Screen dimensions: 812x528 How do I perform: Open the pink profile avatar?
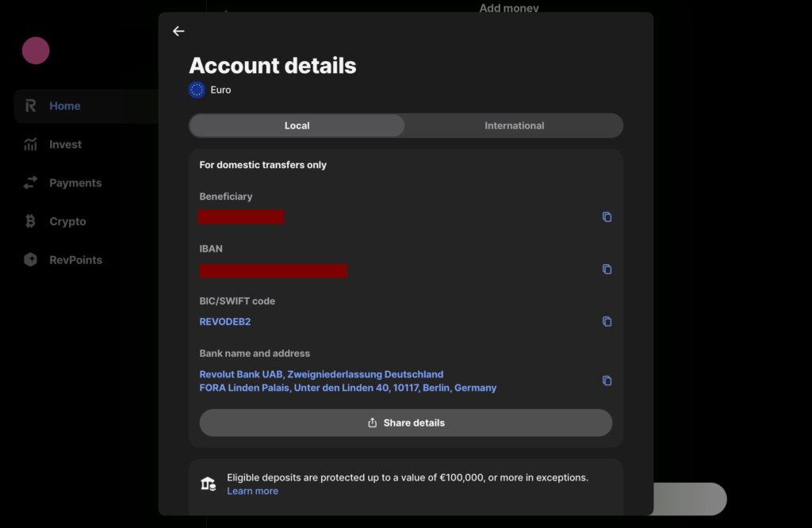click(36, 51)
